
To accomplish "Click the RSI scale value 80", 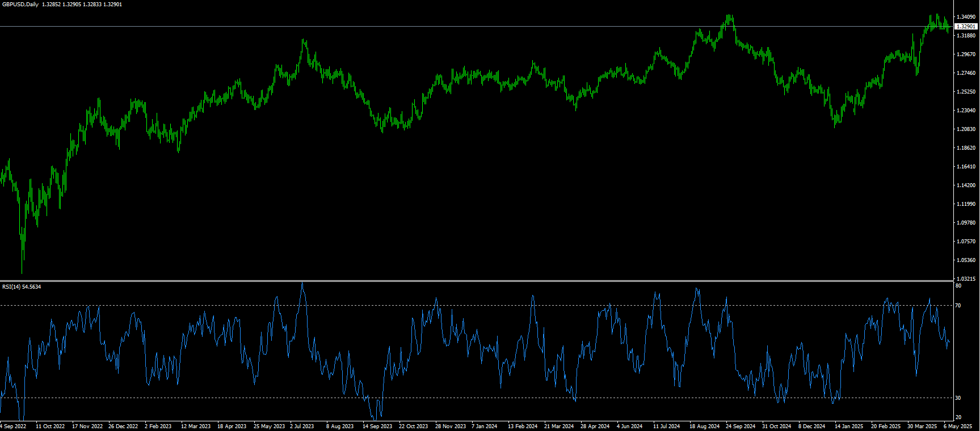I will click(958, 286).
